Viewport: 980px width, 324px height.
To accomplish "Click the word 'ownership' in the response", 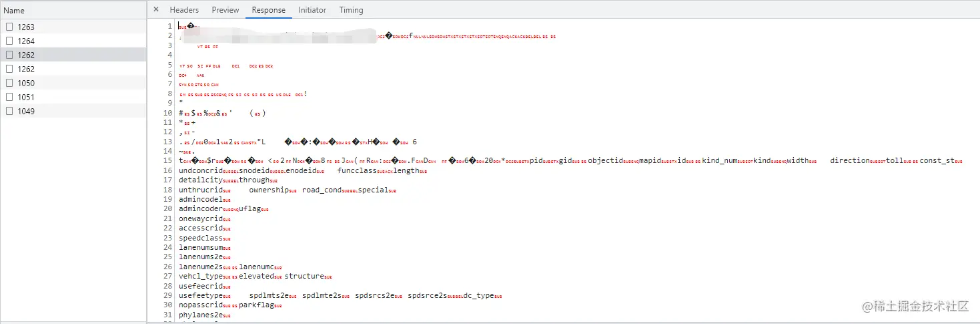I will (269, 190).
